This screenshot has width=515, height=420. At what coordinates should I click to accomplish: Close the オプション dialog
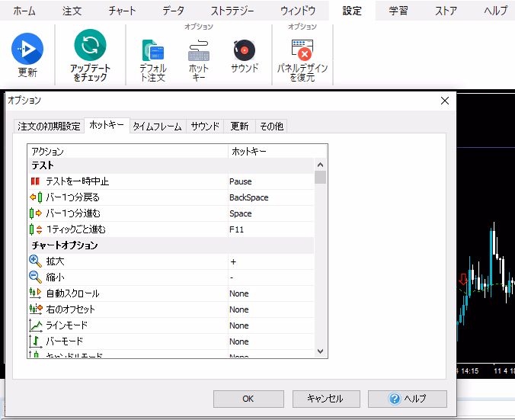(445, 101)
